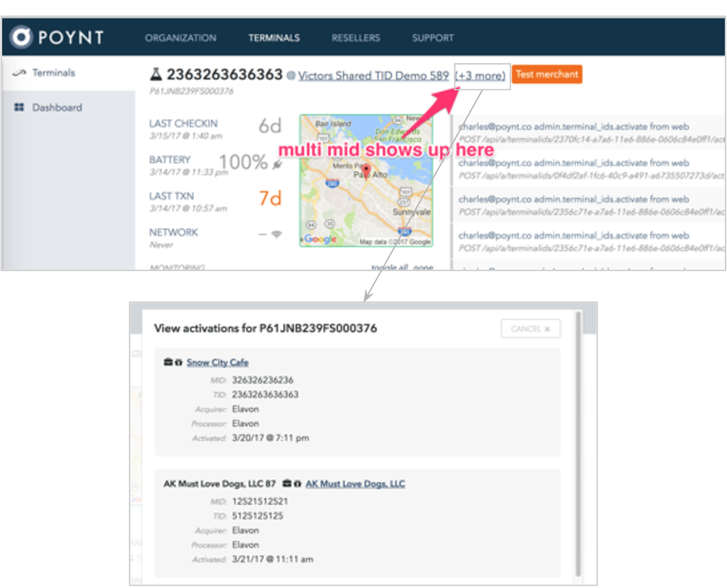Select TID value 5125125125
The image size is (727, 588).
point(257,516)
